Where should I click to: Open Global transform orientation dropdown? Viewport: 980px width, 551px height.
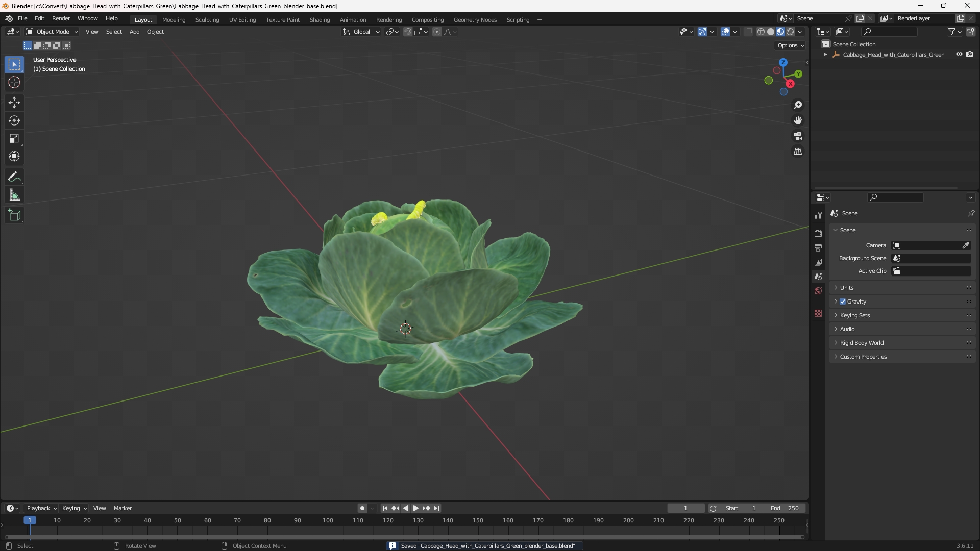[361, 32]
